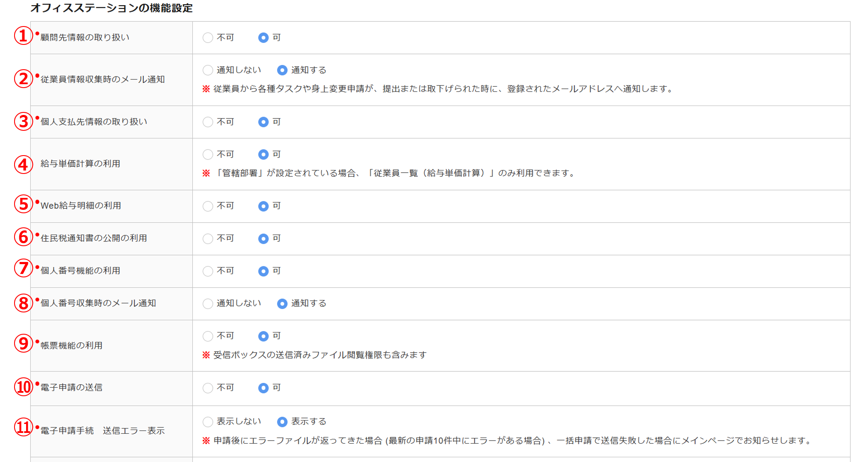Enable 給与単価計算の利用 with 可
The height and width of the screenshot is (462, 868).
(263, 154)
